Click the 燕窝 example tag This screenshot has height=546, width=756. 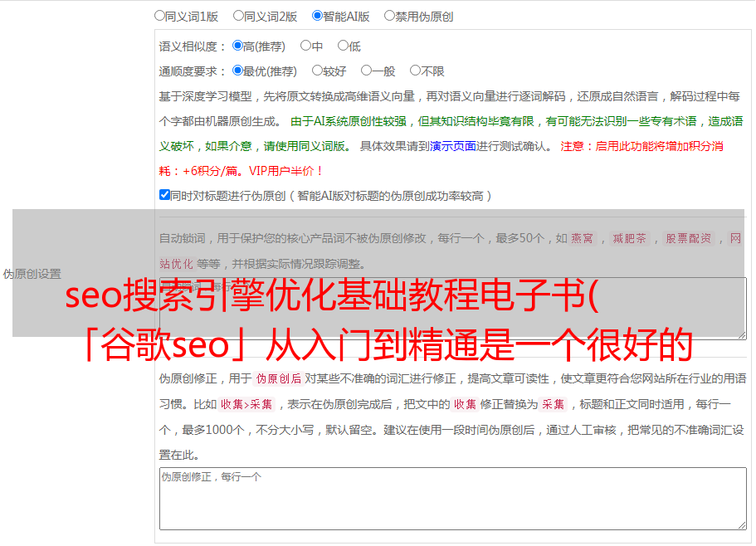pos(582,238)
